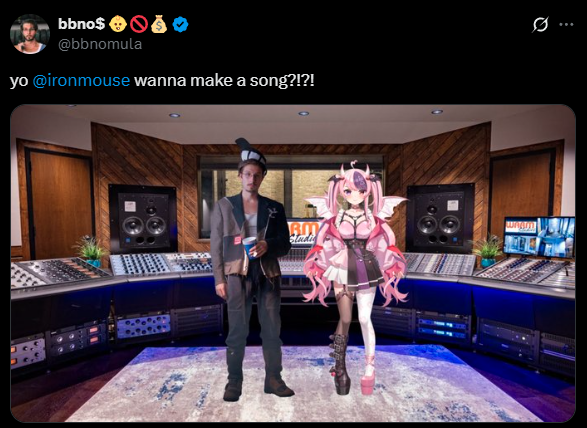This screenshot has height=428, width=587.
Task: Click the tweet text "wanna make a song?!?!"
Action: (224, 81)
